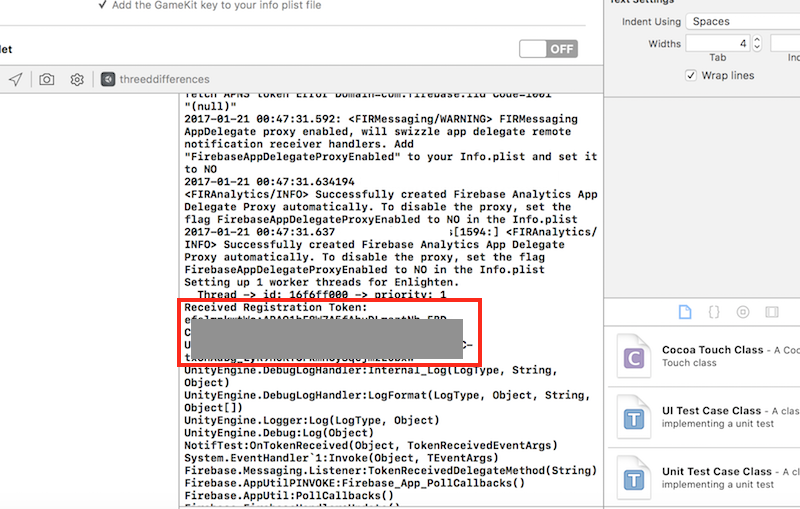Image resolution: width=800 pixels, height=509 pixels.
Task: Click the Received Registration Token log line
Action: point(276,308)
